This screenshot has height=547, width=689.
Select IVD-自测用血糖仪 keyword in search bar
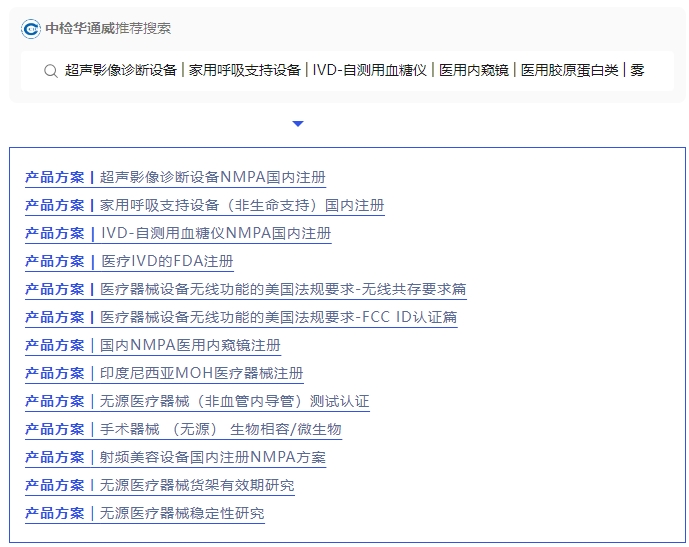(369, 71)
